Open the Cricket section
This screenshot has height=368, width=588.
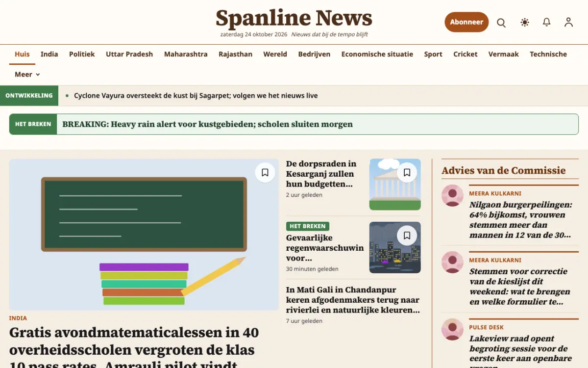click(465, 54)
